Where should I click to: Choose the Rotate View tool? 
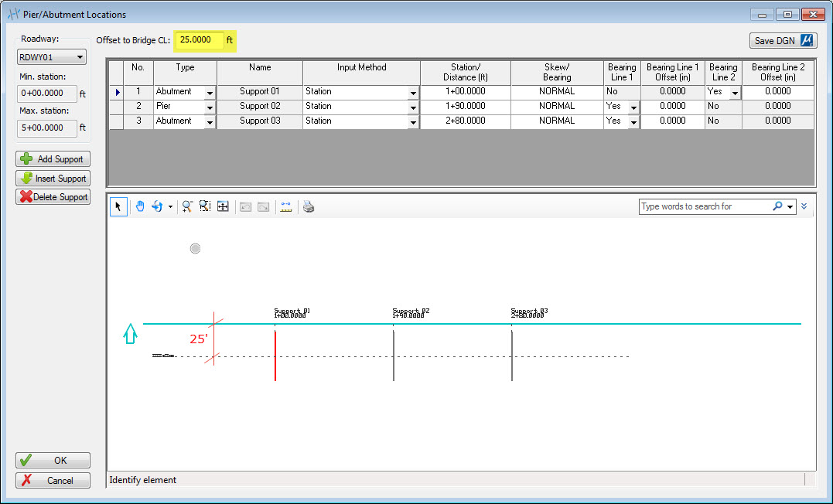click(157, 206)
